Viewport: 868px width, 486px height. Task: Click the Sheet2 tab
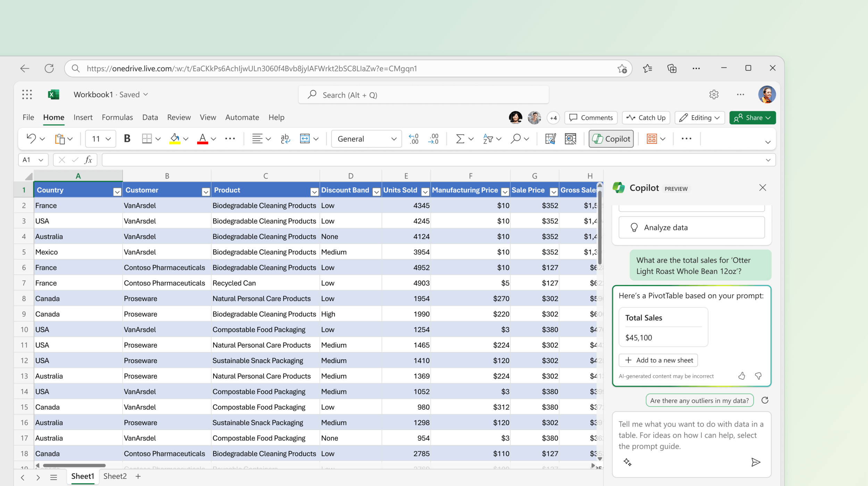(x=116, y=476)
